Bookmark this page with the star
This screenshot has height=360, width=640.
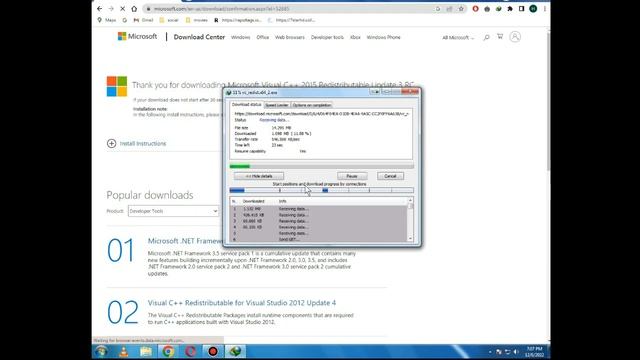point(461,9)
